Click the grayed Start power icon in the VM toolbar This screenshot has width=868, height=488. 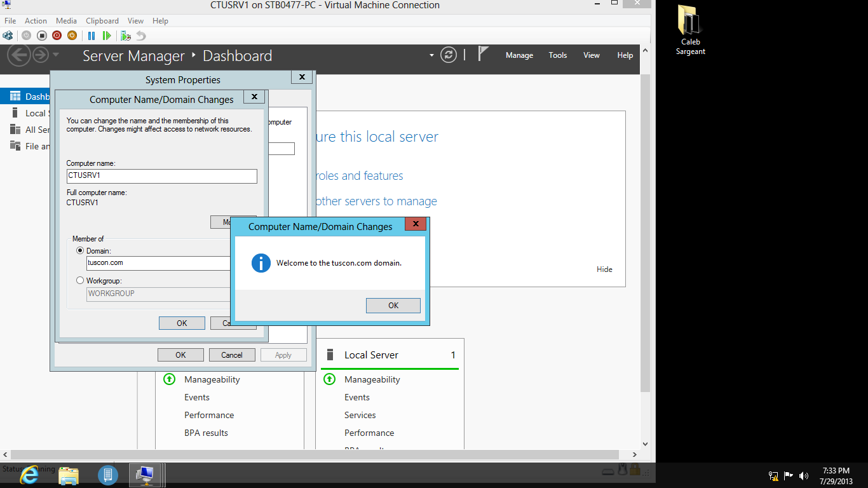[x=26, y=36]
